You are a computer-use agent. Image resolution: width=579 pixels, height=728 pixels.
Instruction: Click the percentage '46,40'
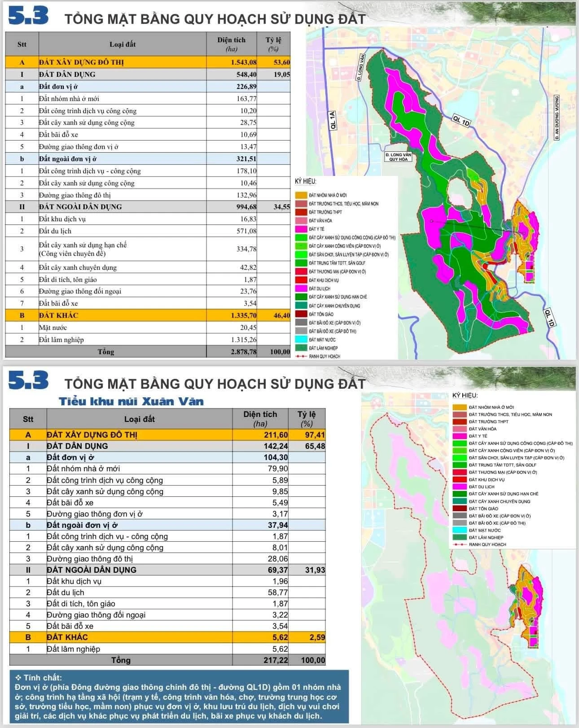coord(282,316)
